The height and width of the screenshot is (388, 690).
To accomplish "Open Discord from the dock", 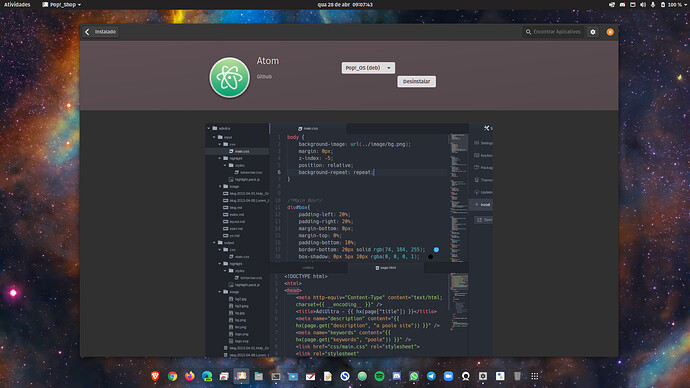I will click(396, 376).
